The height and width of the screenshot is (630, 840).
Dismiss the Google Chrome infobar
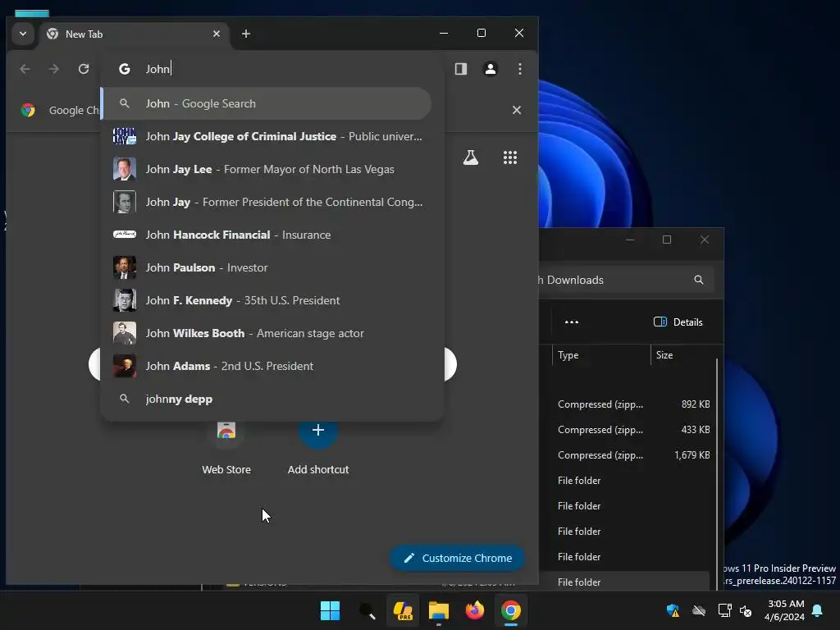(517, 110)
